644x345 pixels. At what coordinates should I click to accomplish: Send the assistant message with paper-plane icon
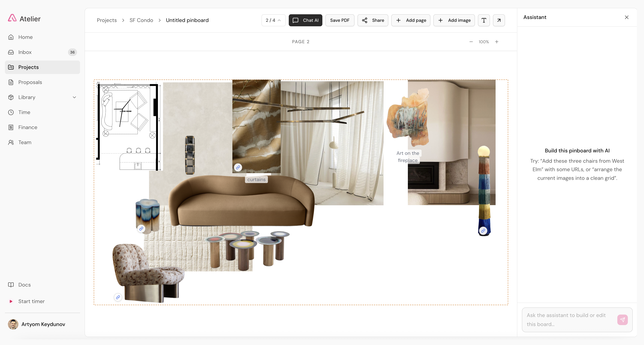[x=622, y=320]
